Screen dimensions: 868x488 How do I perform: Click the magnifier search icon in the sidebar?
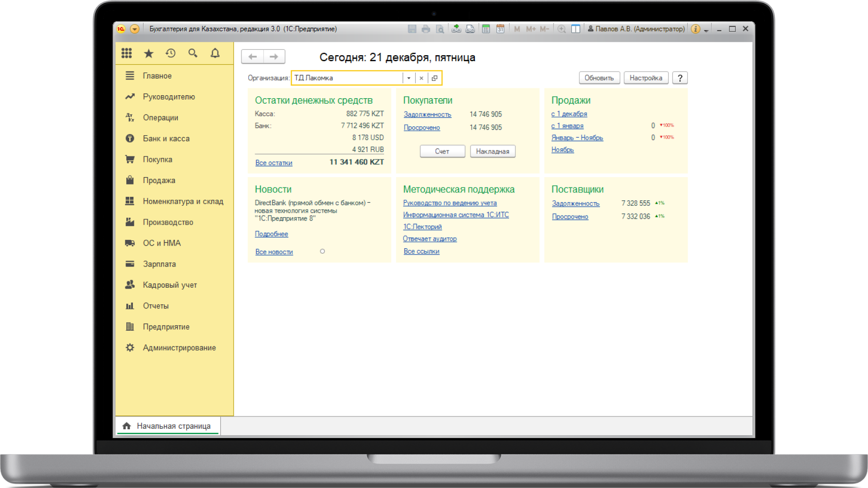[x=193, y=53]
